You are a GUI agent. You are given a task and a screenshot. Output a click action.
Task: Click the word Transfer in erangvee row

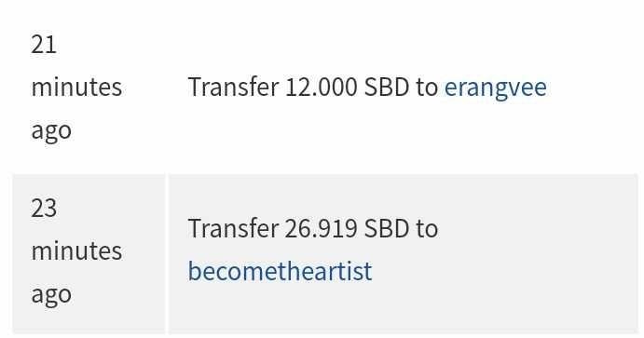point(233,87)
